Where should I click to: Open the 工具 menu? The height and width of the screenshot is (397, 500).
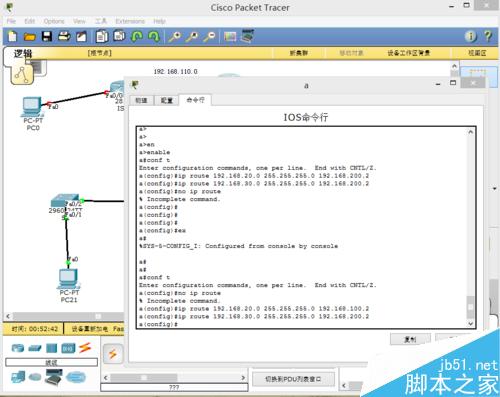tap(101, 21)
